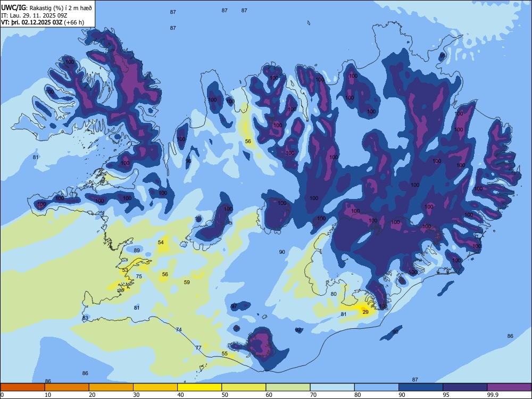
Task: Click the 20–30% amber legend swatch
Action: (111, 387)
